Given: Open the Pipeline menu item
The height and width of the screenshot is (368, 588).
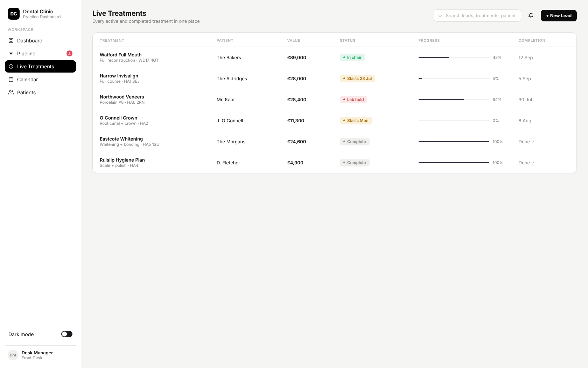Looking at the screenshot, I should coord(40,54).
